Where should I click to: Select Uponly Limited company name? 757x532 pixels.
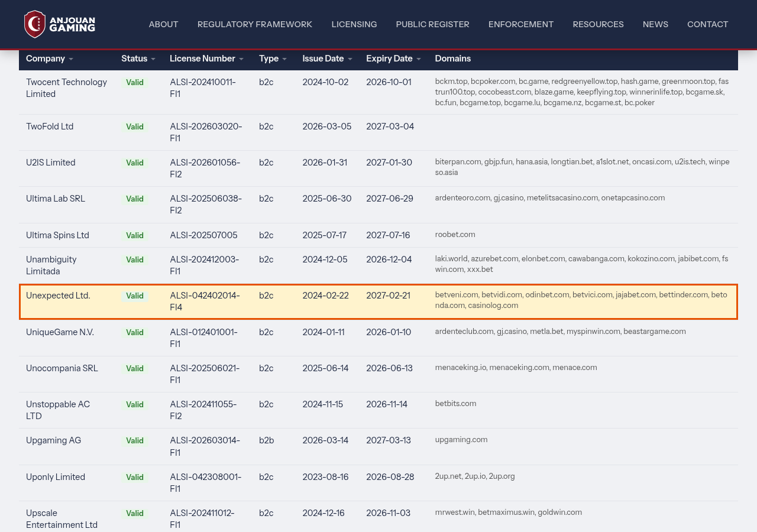tap(56, 477)
